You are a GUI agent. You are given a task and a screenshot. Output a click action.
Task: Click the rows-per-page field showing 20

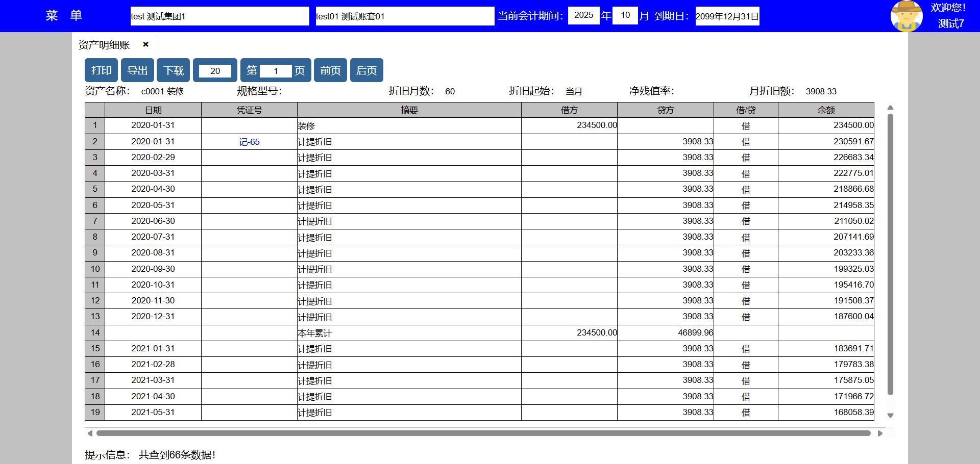coord(215,71)
